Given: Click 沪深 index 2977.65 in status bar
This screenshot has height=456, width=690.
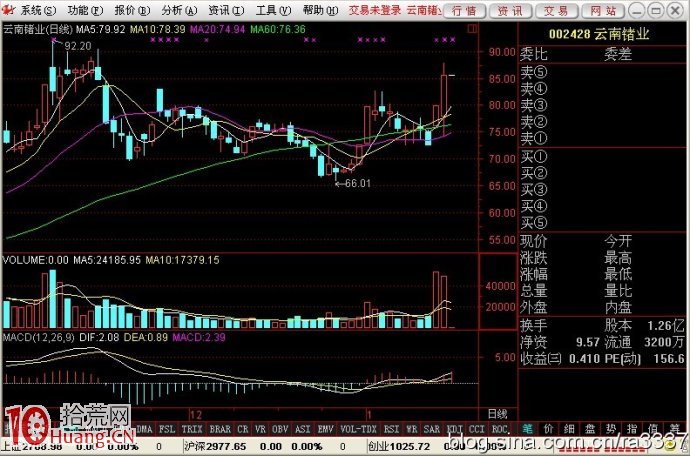Looking at the screenshot, I should [216, 447].
